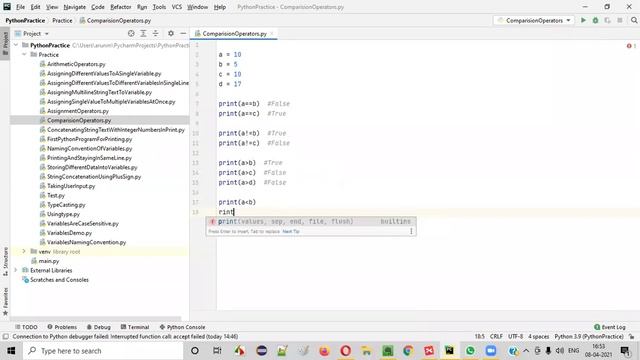Open File Explorer from taskbar
This screenshot has height=360, width=640.
coord(366,351)
